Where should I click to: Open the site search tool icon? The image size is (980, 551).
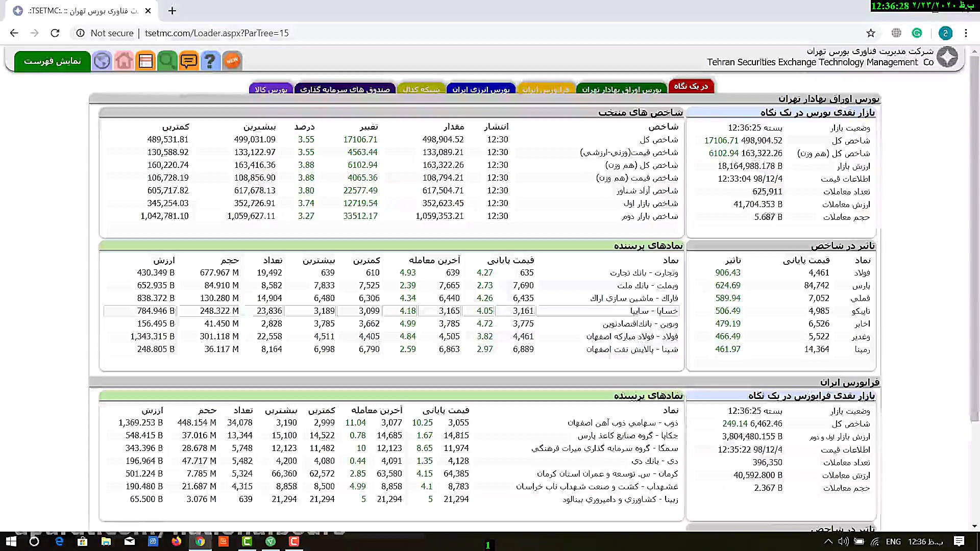(x=167, y=61)
